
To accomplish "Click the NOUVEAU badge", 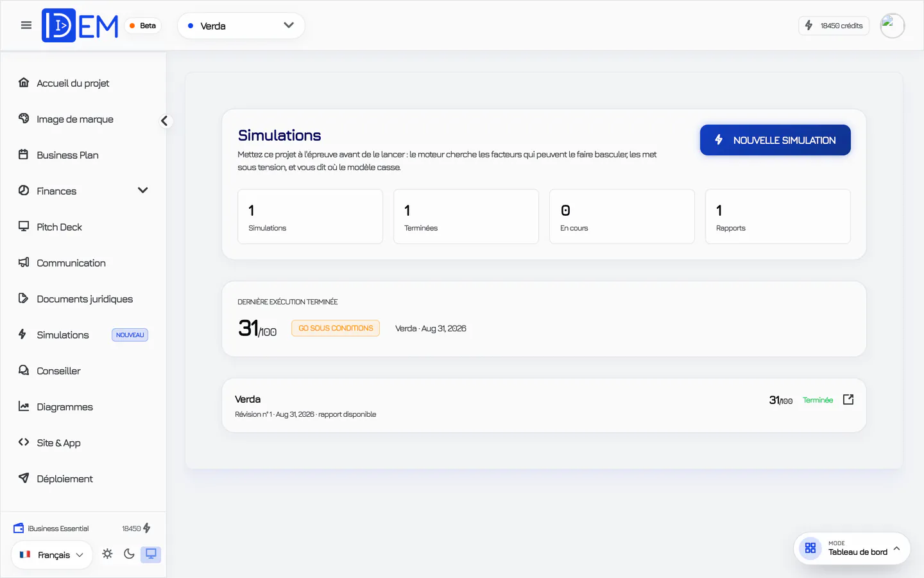I will 130,335.
